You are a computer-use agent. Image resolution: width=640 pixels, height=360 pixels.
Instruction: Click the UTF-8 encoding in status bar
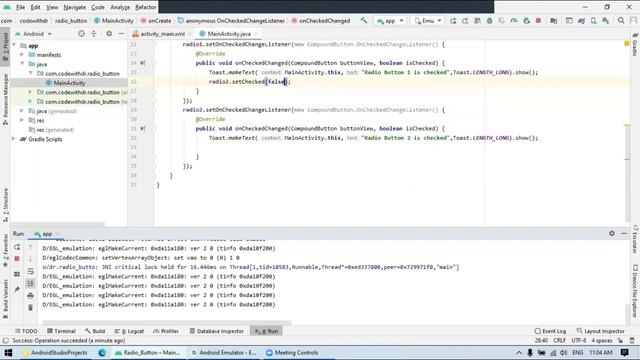point(578,340)
